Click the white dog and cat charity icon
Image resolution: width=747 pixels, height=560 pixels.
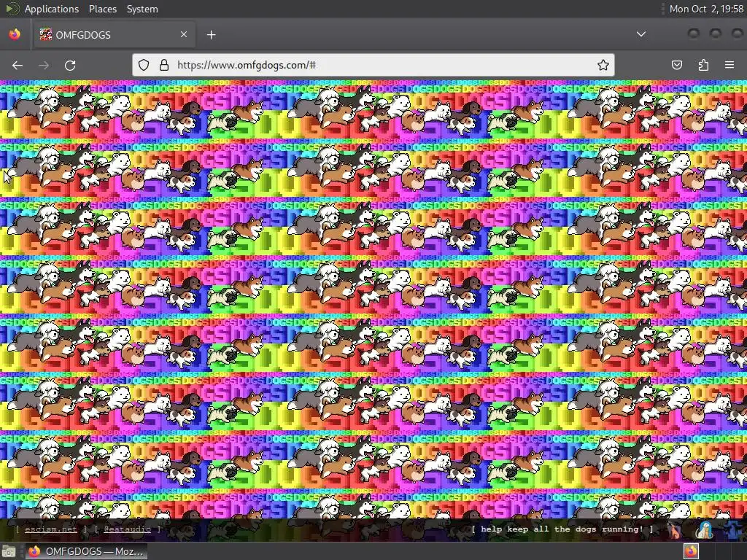tap(704, 529)
